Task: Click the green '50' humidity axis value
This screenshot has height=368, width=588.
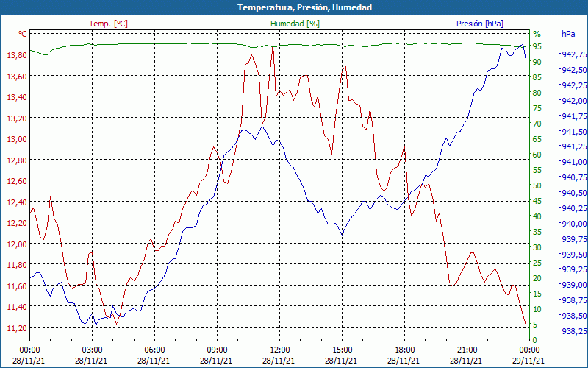Action: [537, 185]
